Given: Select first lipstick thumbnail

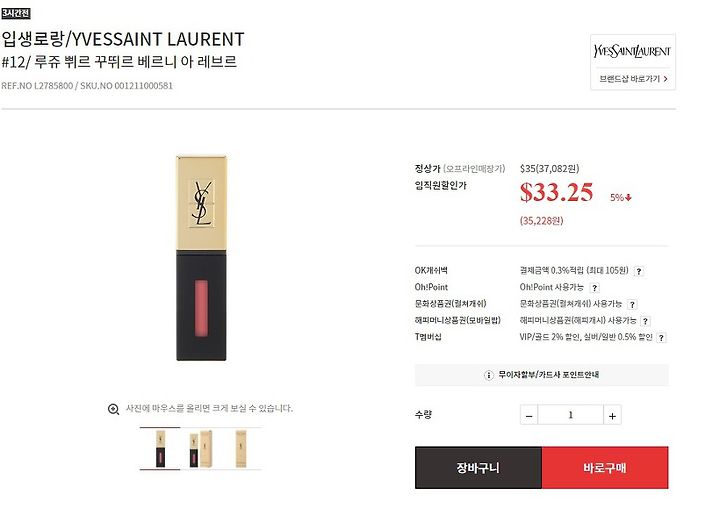Looking at the screenshot, I should click(x=160, y=448).
